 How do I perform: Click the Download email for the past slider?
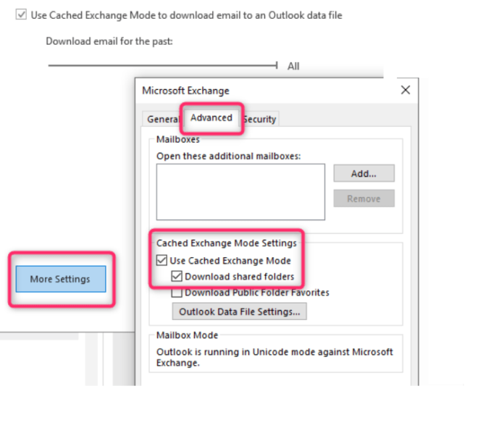[x=163, y=65]
